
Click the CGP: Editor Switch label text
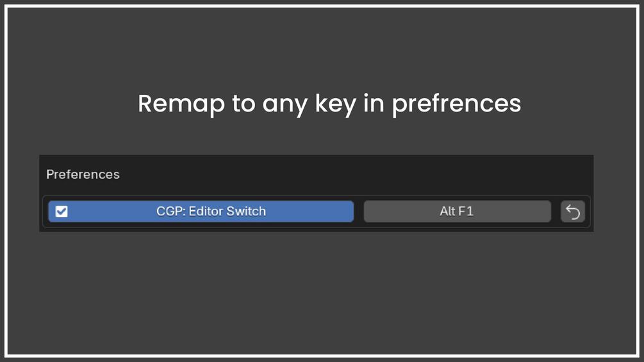click(x=211, y=211)
